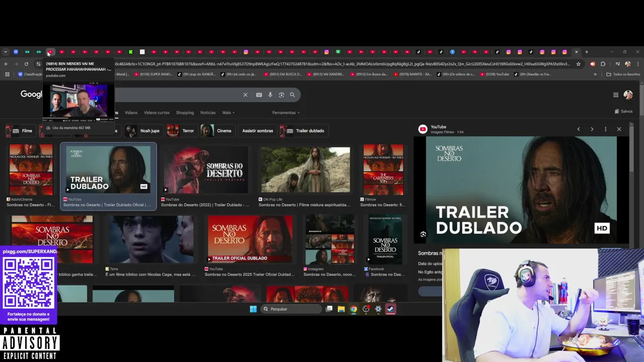Open the large Trailer Dublado preview image
Viewport: 644px width, 362px height.
[521, 190]
